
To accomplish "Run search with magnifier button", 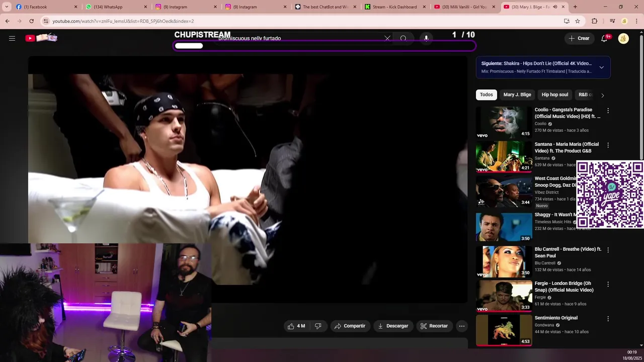I will tap(404, 38).
